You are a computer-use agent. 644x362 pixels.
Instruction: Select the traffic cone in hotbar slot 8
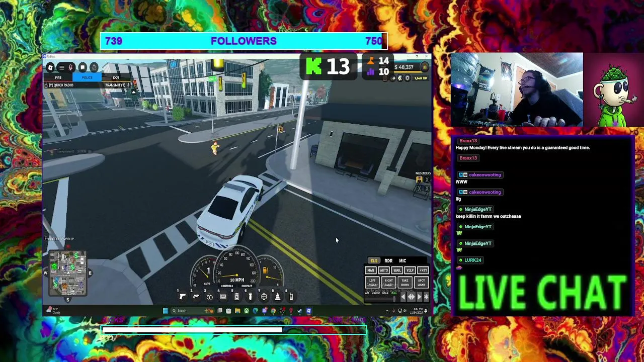point(277,297)
